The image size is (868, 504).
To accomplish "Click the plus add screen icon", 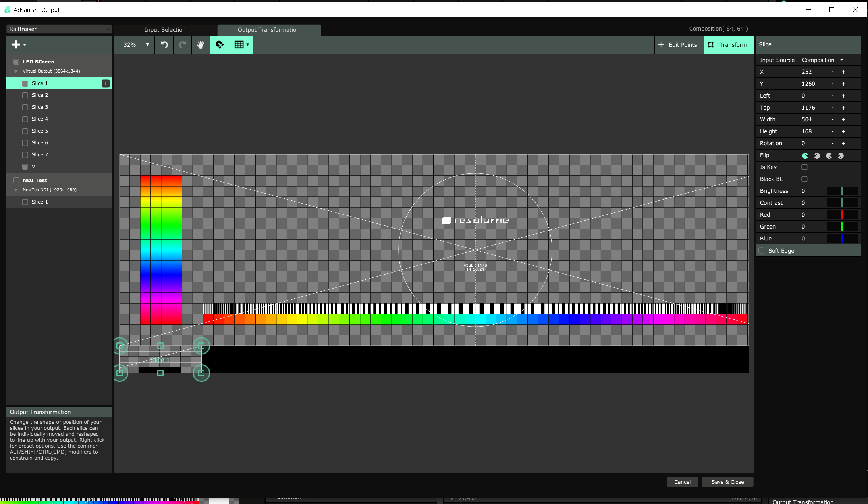I will (x=16, y=45).
